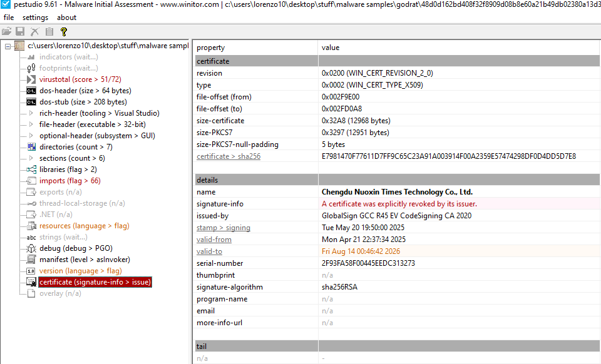
Task: Click the root file thumbnail icon
Action: point(19,46)
